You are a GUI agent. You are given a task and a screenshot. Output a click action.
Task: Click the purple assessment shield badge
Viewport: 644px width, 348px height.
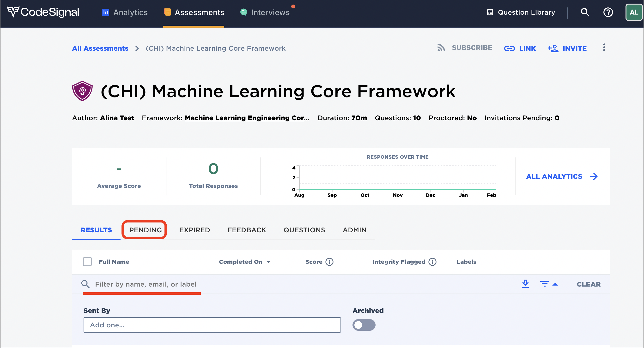click(82, 91)
